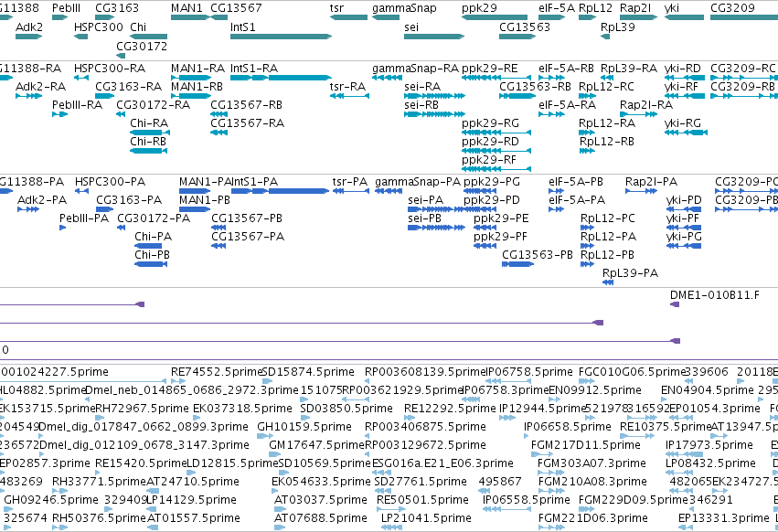
Task: Click the RpL12-PB protein label
Action: tap(607, 255)
